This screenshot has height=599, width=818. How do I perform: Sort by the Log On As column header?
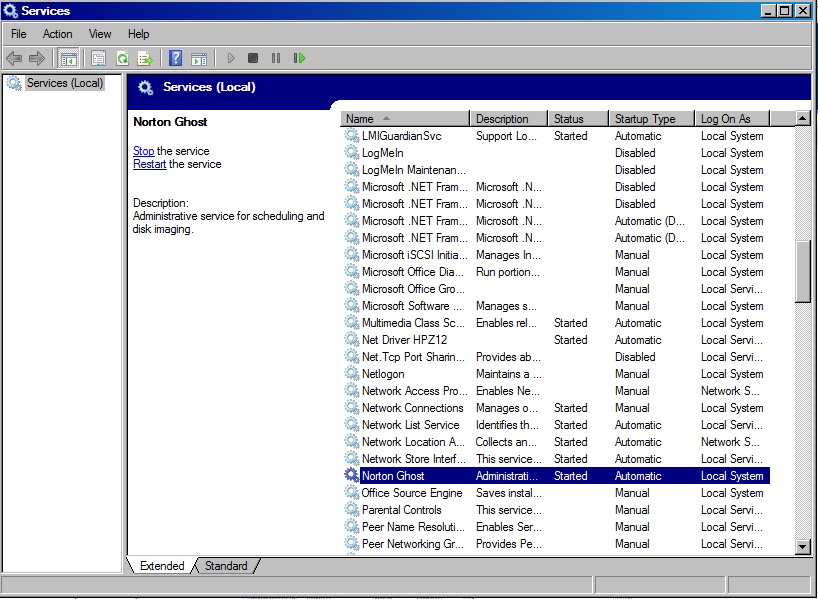pos(732,119)
